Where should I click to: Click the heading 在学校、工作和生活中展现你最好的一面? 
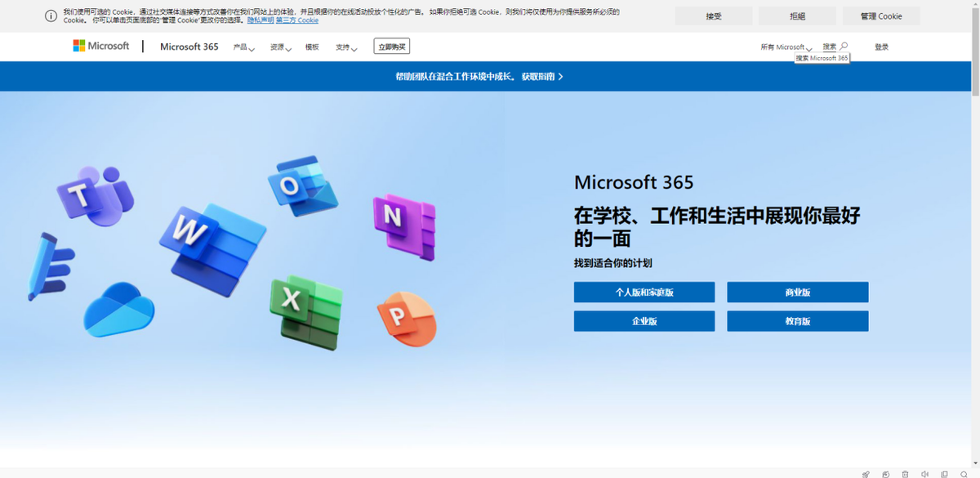(x=717, y=227)
